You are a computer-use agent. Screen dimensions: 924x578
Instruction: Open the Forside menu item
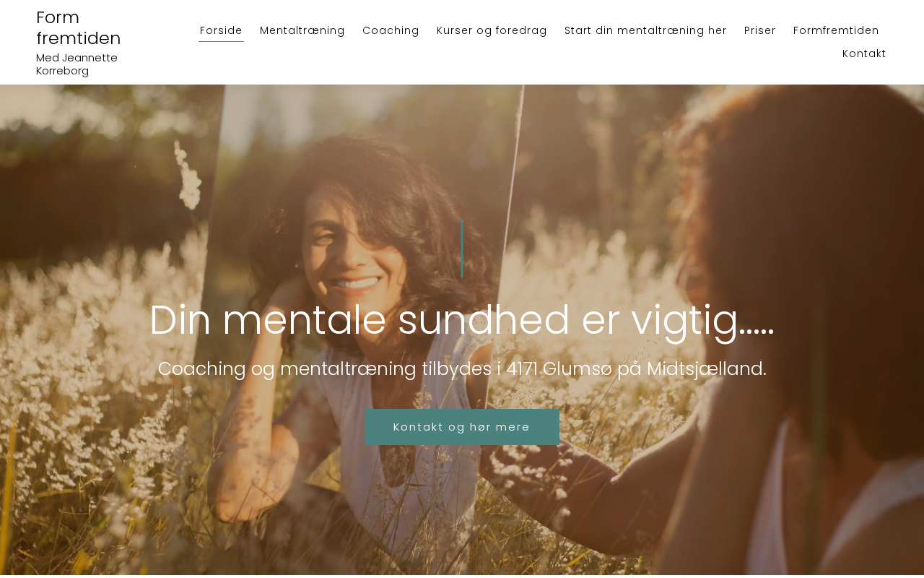[221, 30]
